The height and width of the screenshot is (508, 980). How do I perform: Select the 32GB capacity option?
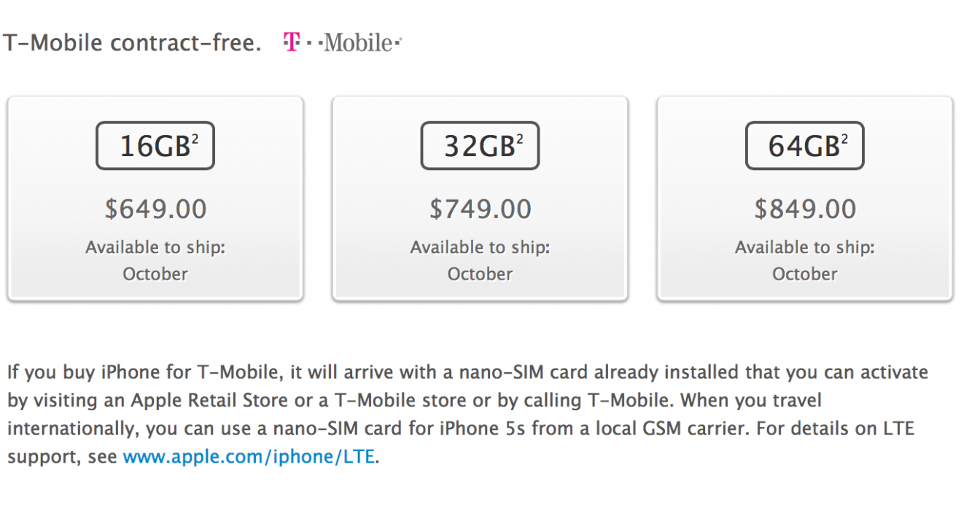480,146
